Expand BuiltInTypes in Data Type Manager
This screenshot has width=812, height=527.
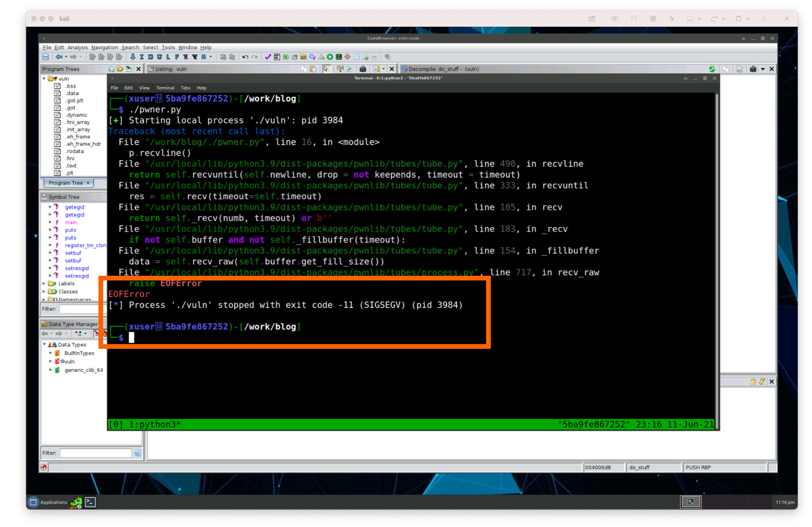[x=51, y=353]
